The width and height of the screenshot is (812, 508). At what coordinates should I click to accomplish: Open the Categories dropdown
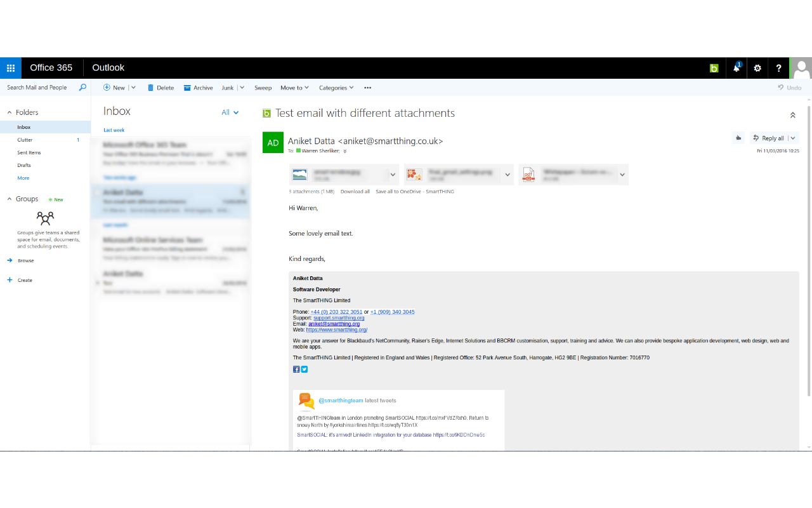[336, 88]
